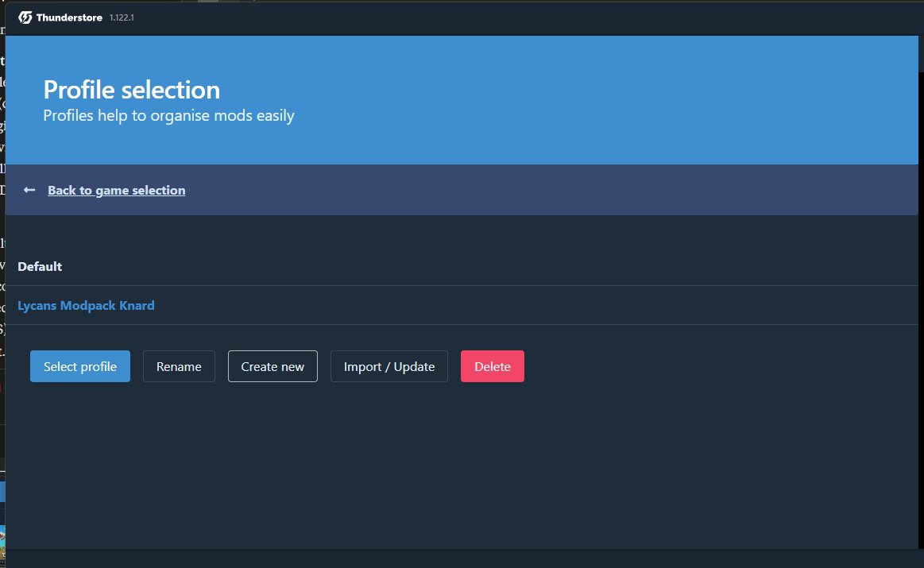Open Import / Update profile option
Image resolution: width=924 pixels, height=568 pixels.
389,366
